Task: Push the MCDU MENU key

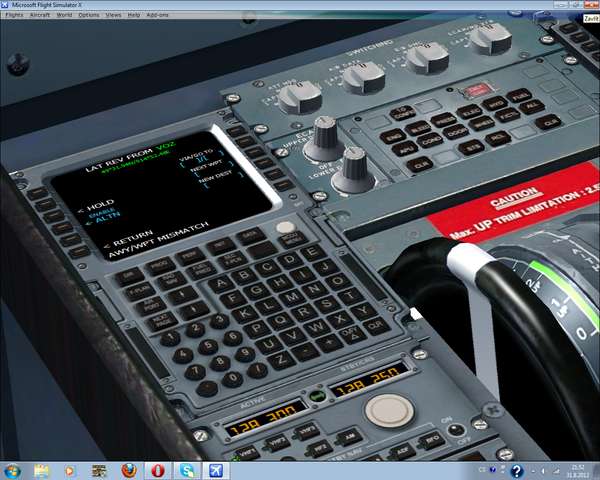Action: coord(291,240)
